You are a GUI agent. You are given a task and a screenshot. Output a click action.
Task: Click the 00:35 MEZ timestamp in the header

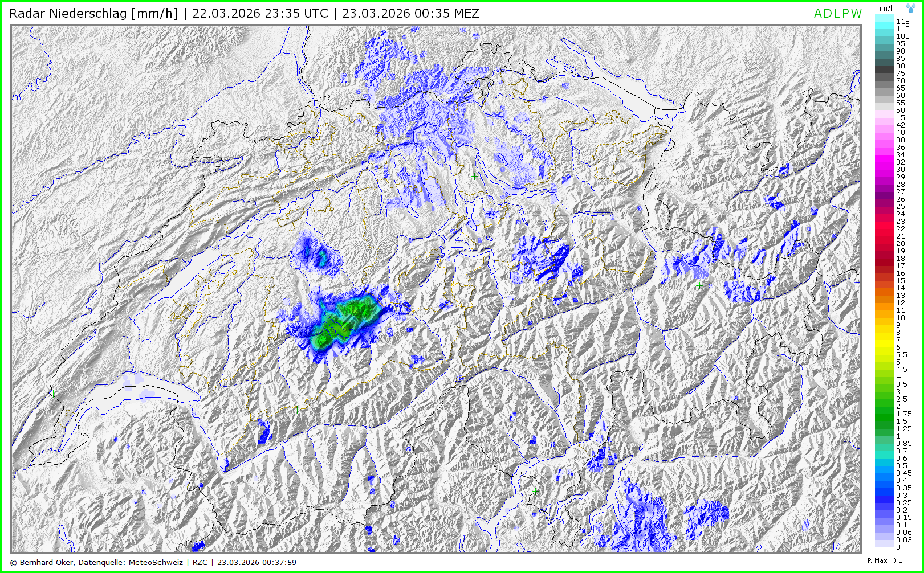click(x=410, y=13)
